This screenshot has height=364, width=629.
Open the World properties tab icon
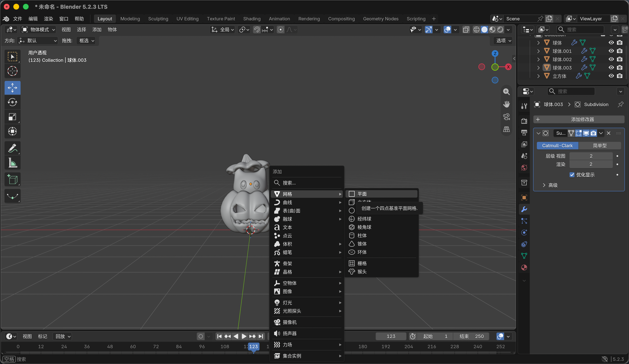tap(524, 167)
